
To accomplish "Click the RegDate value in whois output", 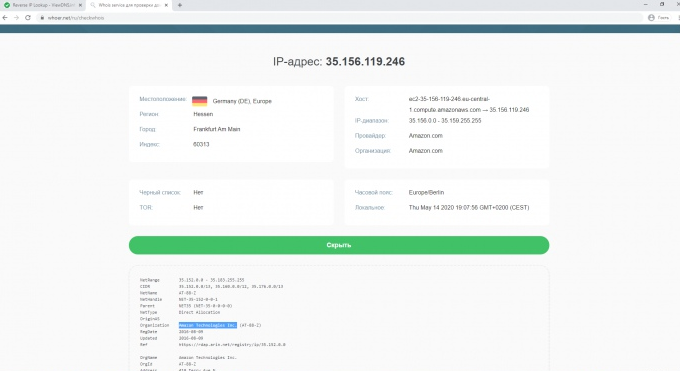I will click(x=191, y=332).
